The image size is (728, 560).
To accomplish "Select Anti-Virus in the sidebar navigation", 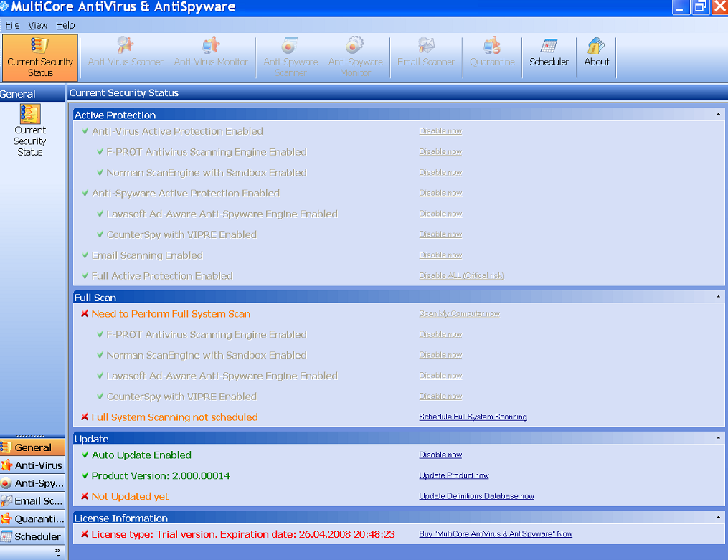I will tap(32, 465).
